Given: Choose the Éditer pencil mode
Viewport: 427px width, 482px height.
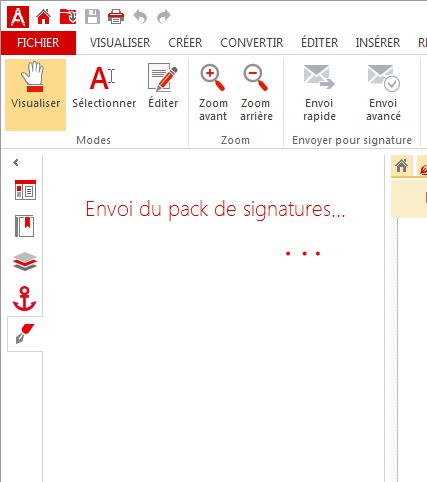Looking at the screenshot, I should point(163,87).
